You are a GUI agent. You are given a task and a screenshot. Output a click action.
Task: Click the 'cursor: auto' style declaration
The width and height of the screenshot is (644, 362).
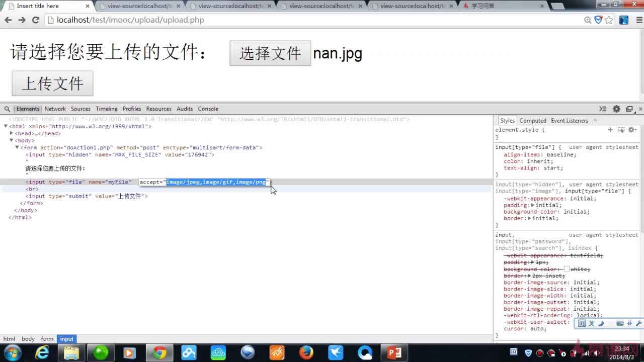point(525,329)
